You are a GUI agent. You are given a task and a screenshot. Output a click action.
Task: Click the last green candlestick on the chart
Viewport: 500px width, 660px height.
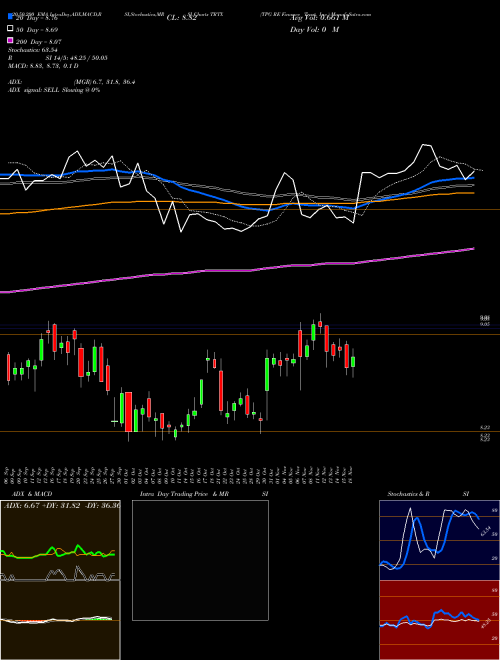[x=353, y=362]
